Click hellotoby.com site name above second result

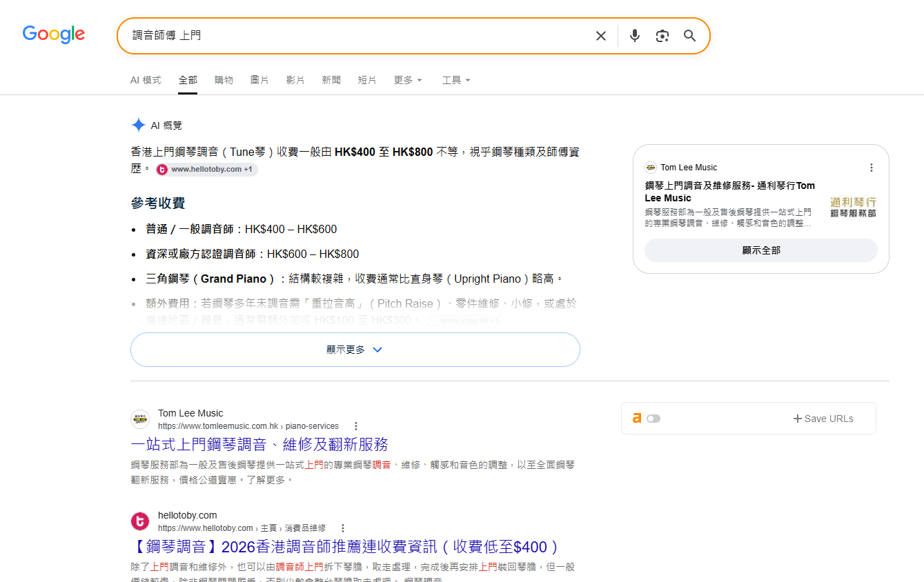click(x=188, y=515)
